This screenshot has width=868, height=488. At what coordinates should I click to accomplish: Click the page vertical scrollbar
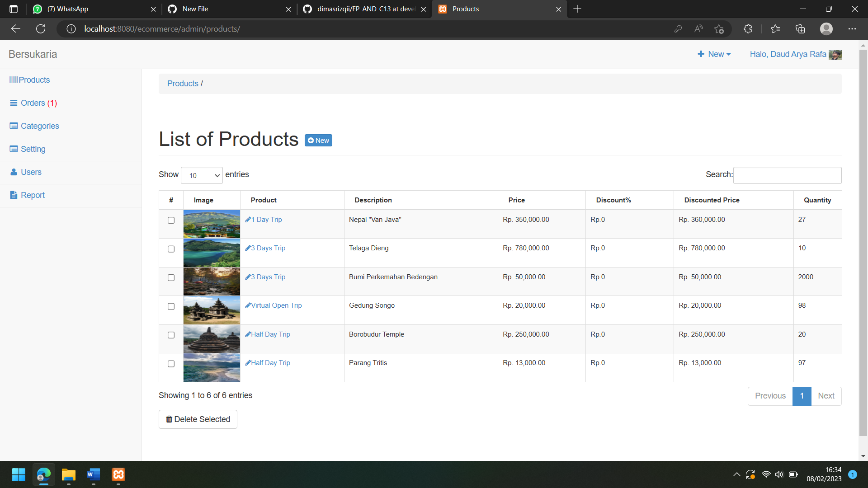point(863,239)
